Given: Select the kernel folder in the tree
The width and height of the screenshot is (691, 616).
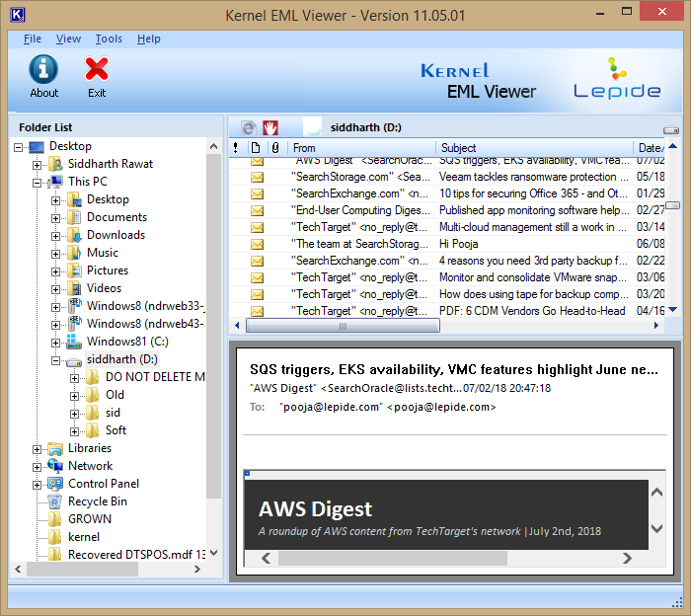Looking at the screenshot, I should (x=84, y=537).
